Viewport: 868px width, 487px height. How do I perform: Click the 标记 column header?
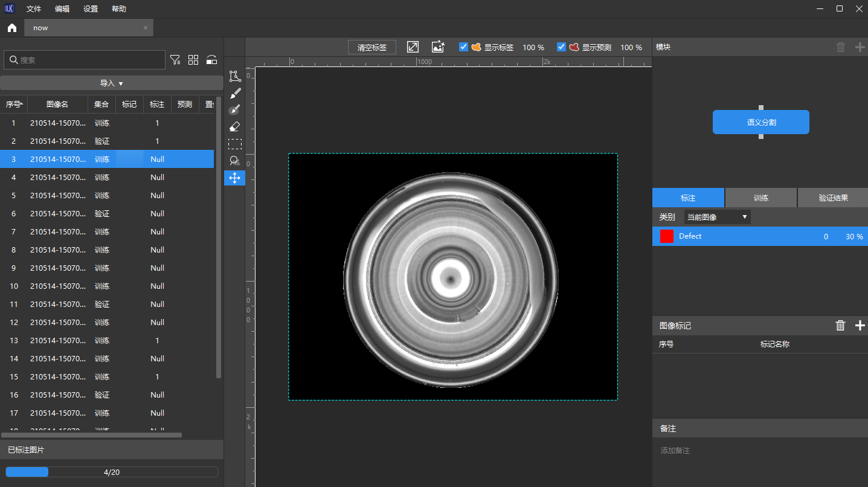point(129,105)
